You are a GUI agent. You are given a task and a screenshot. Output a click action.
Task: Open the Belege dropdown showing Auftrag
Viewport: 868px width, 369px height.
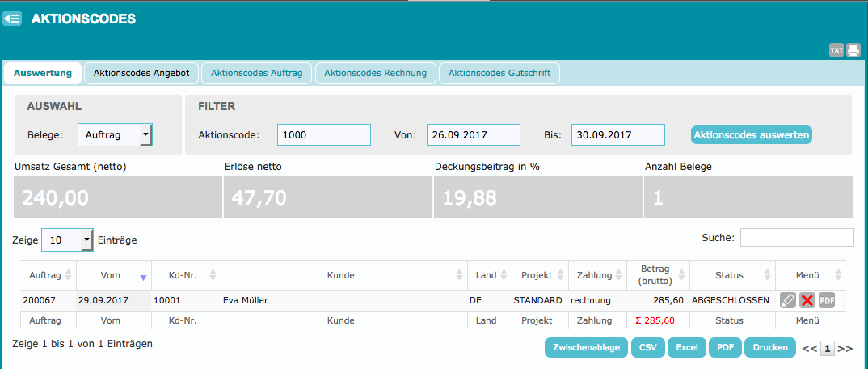(x=115, y=135)
